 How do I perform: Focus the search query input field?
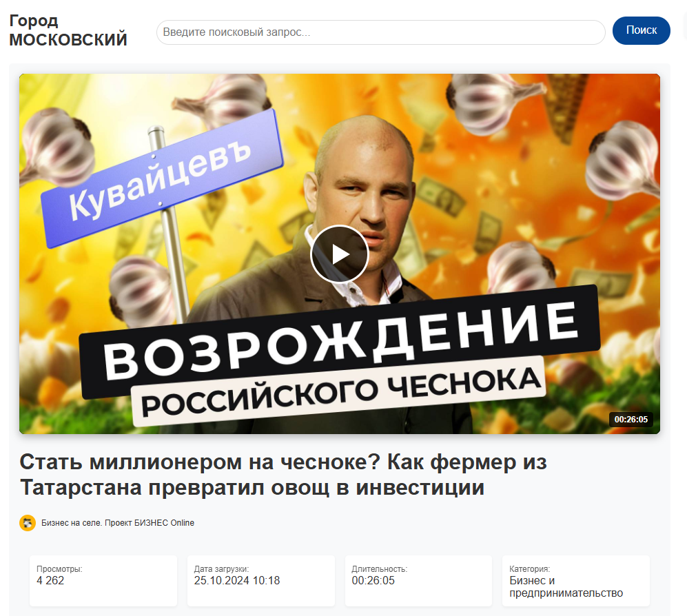[381, 32]
